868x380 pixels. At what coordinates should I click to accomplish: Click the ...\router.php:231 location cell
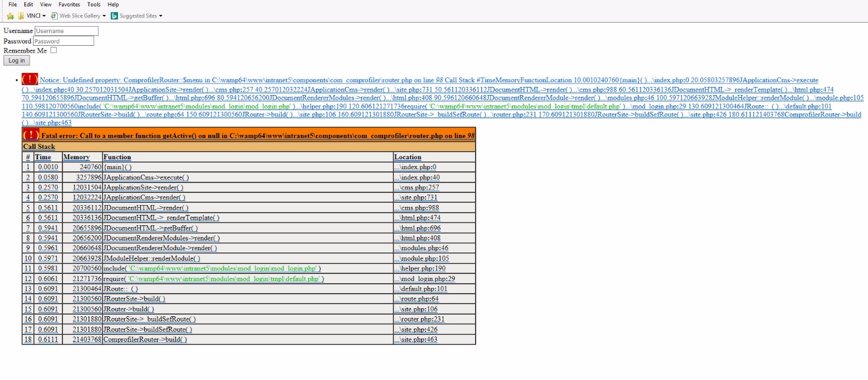(434, 319)
